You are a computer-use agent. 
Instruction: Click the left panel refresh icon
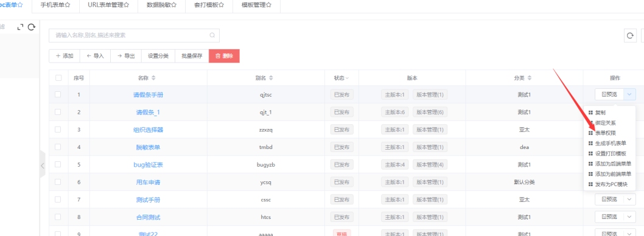32,27
